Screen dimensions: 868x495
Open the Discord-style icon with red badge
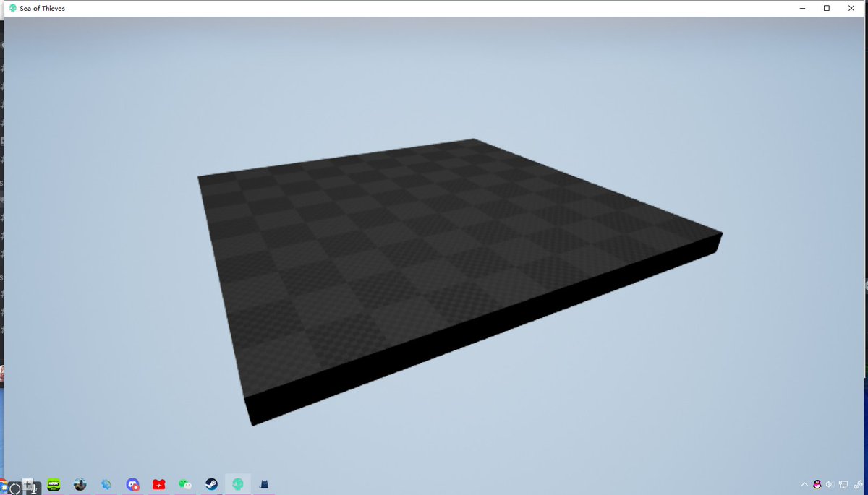point(132,484)
